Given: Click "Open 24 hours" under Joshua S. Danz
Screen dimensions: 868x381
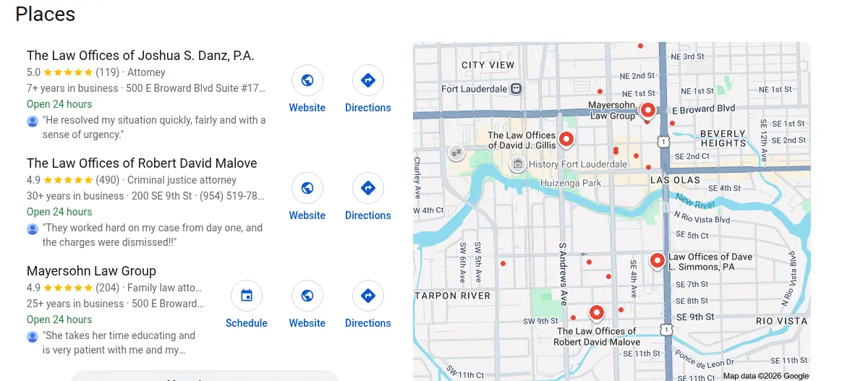Looking at the screenshot, I should [59, 104].
